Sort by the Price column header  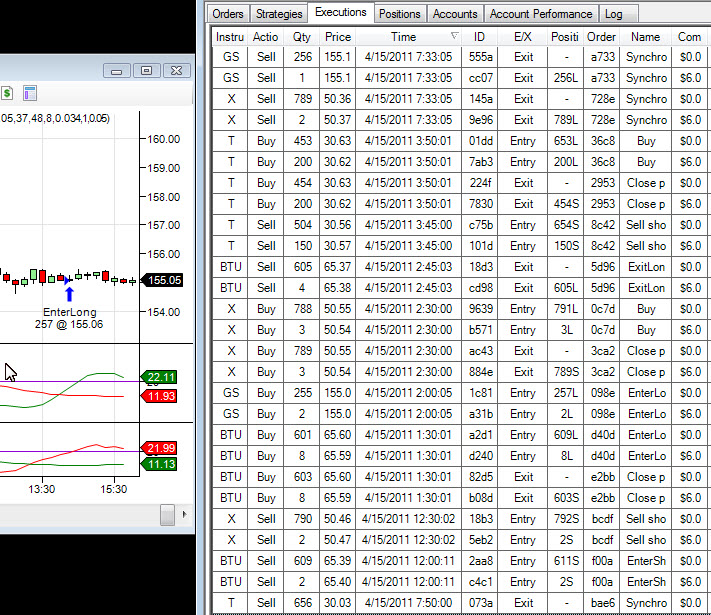pos(338,37)
